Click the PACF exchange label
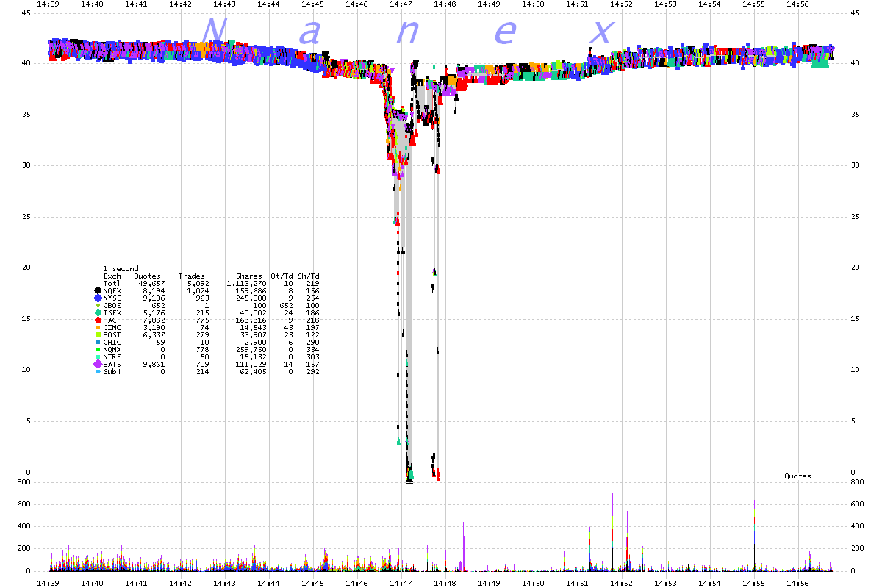Screen dimensions: 882x588 click(112, 320)
